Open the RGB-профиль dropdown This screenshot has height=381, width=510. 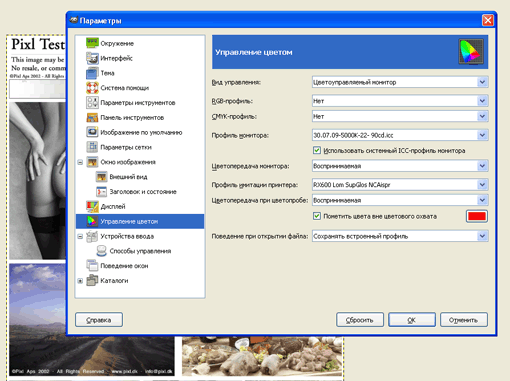point(400,101)
